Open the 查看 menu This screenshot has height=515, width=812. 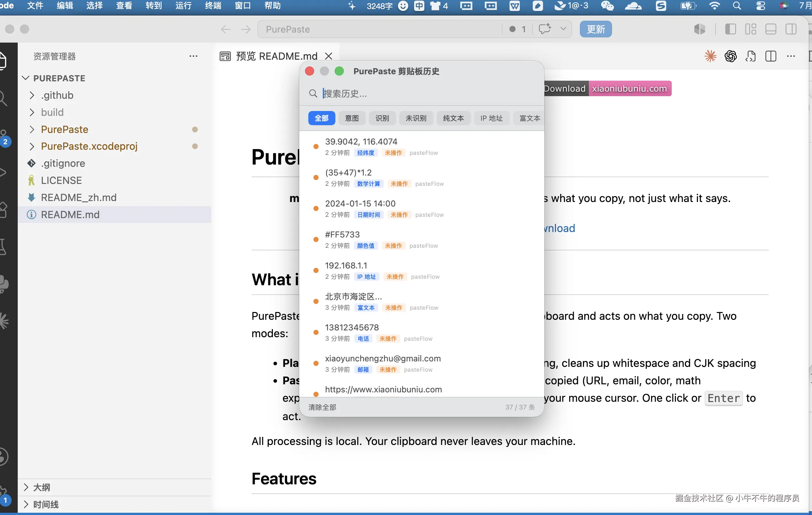tap(124, 6)
